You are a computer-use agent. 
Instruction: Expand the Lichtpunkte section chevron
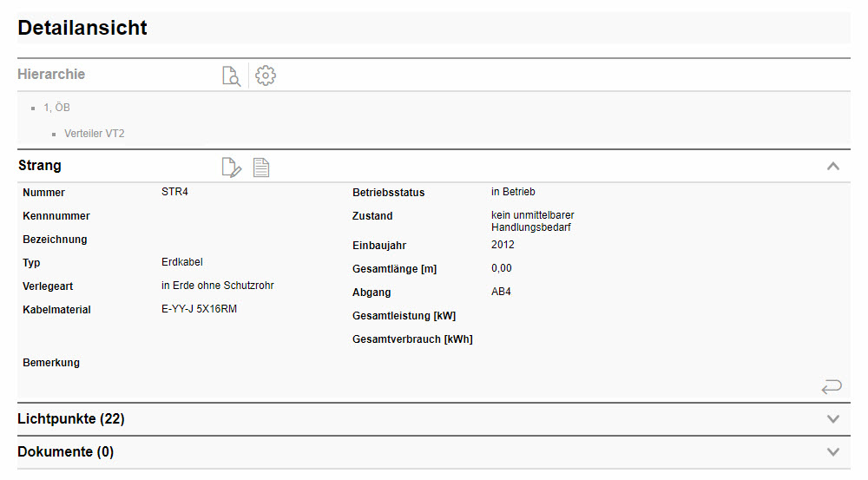(x=833, y=419)
